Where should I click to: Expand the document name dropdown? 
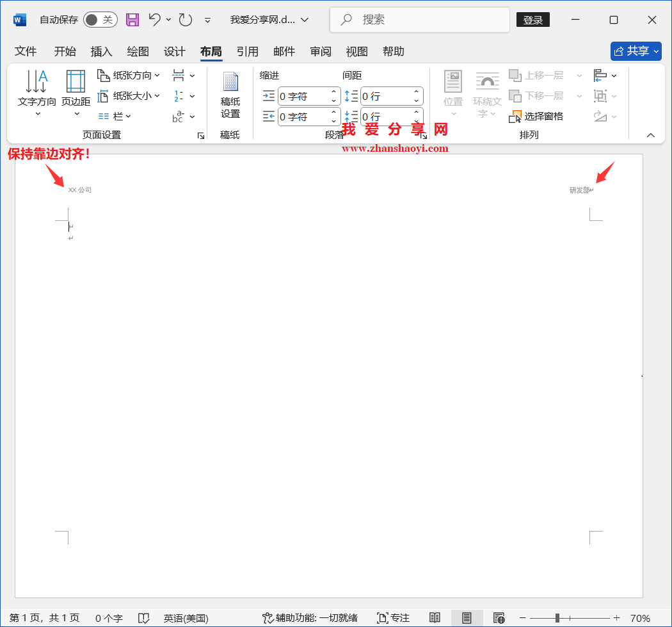click(305, 20)
